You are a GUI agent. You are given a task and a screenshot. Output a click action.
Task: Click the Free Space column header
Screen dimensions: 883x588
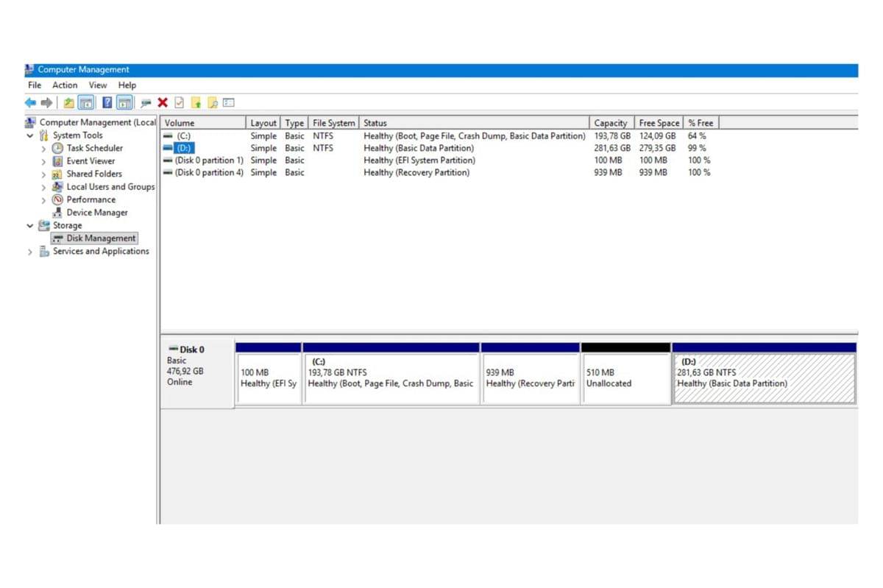659,123
